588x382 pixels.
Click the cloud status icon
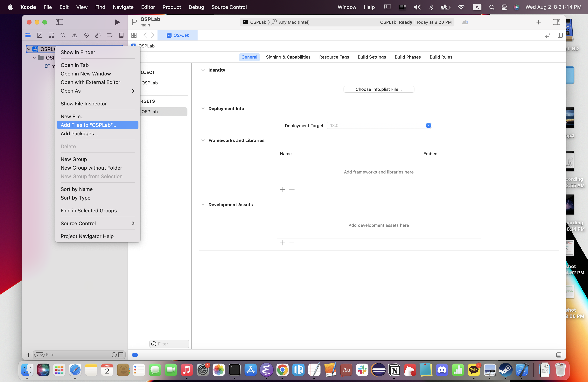(465, 22)
